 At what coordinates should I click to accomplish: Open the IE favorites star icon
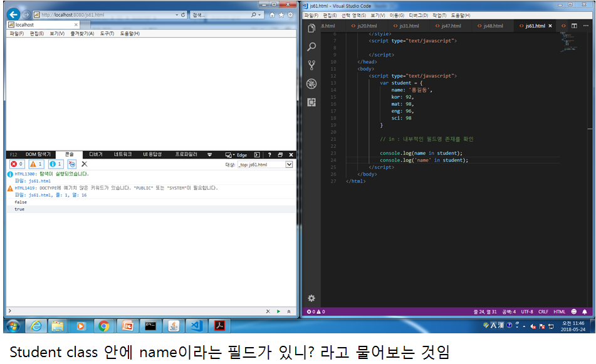(281, 15)
